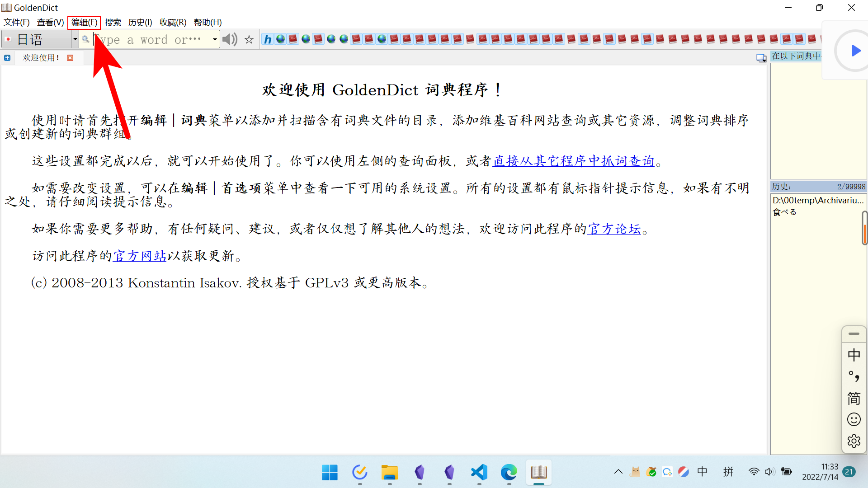Open the 收藏(R) menu
868x488 pixels.
(173, 23)
